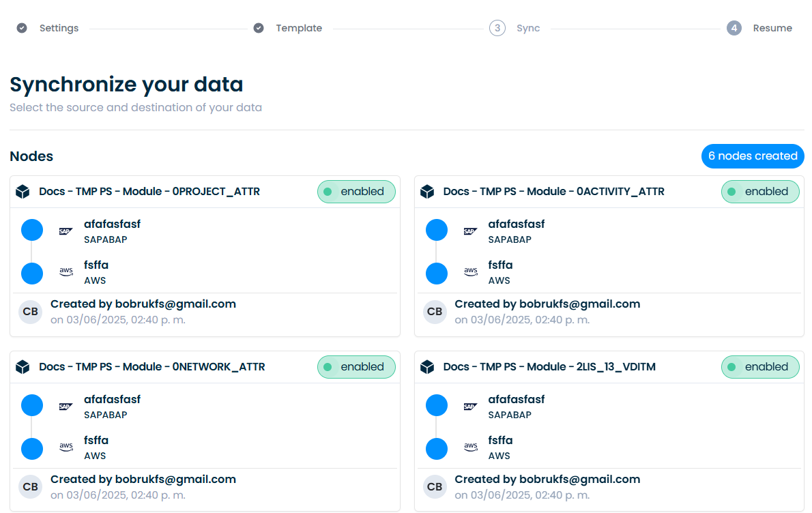Disable the 0NETWORK_ATTR node via enabled badge

click(x=356, y=367)
